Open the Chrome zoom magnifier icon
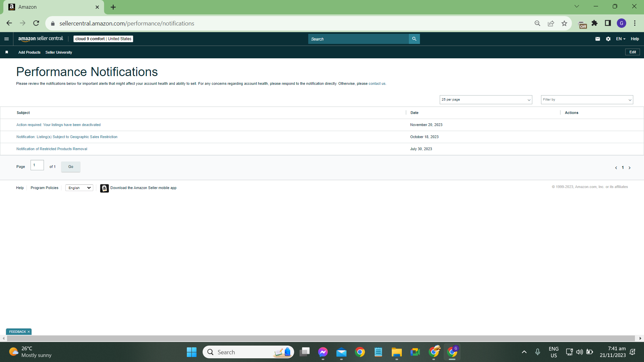644x362 pixels. tap(537, 23)
